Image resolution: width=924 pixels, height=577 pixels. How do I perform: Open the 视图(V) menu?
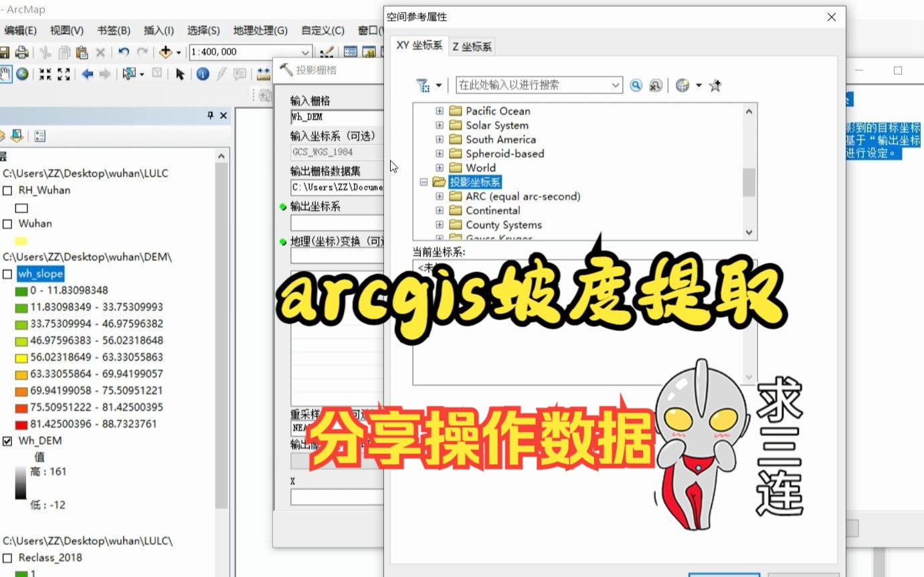[67, 31]
